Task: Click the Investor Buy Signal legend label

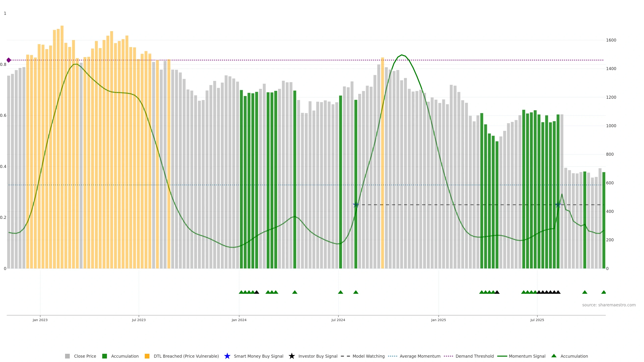Action: pos(318,356)
